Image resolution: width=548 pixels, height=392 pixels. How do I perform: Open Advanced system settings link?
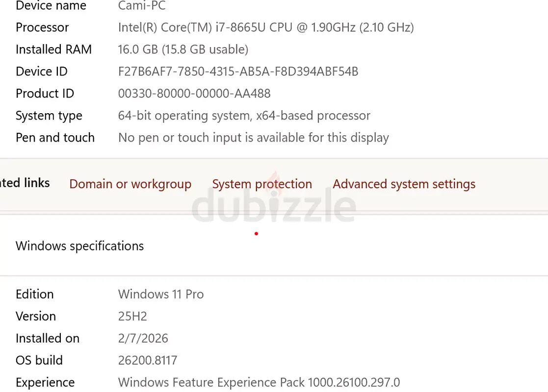click(x=404, y=184)
